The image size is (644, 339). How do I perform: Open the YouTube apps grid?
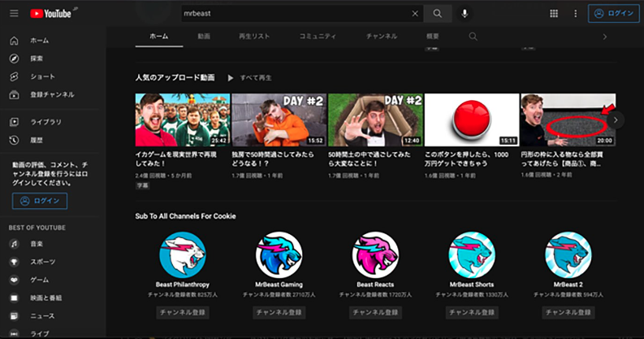coord(554,14)
